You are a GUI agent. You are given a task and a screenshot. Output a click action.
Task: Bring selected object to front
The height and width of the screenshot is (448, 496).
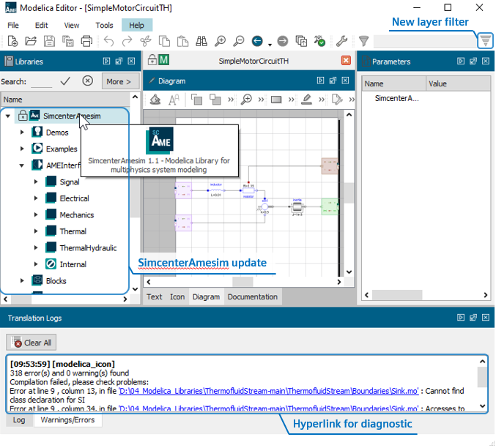click(197, 100)
